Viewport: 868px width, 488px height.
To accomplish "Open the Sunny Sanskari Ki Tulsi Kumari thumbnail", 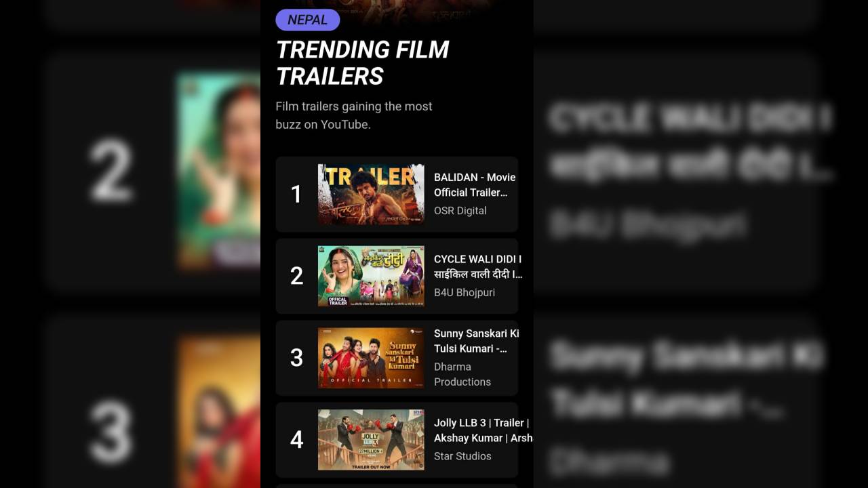I will click(x=371, y=358).
